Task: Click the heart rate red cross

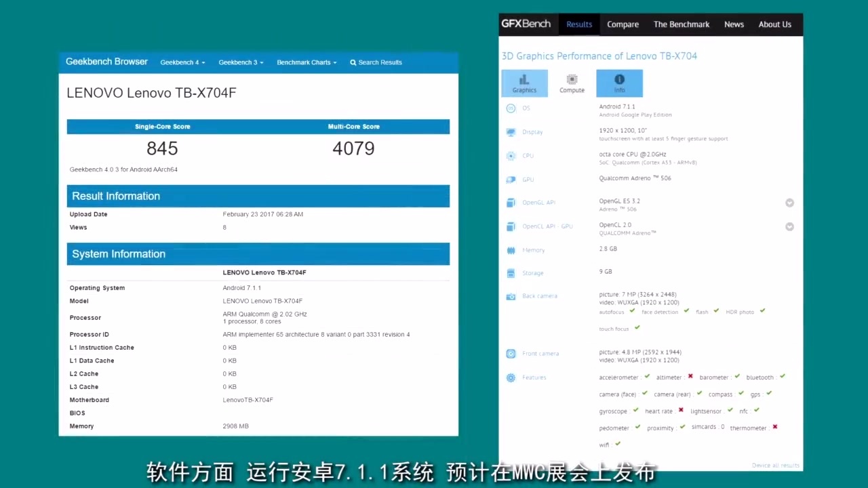Action: 681,410
